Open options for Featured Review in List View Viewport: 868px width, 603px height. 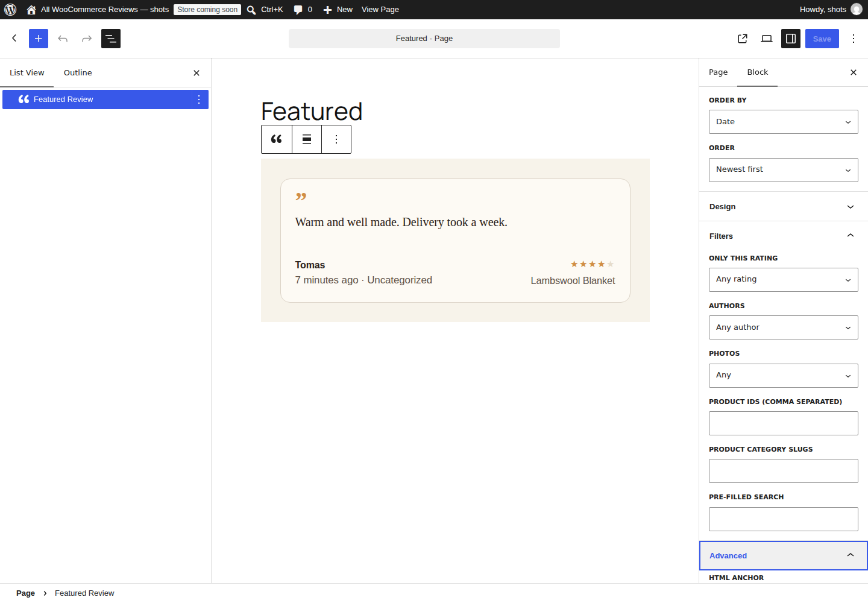(x=199, y=99)
